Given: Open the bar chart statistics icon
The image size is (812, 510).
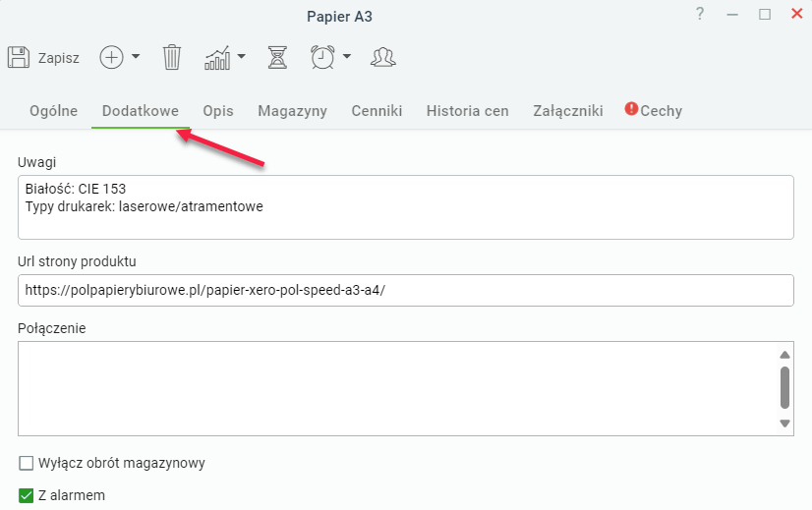Looking at the screenshot, I should point(217,57).
